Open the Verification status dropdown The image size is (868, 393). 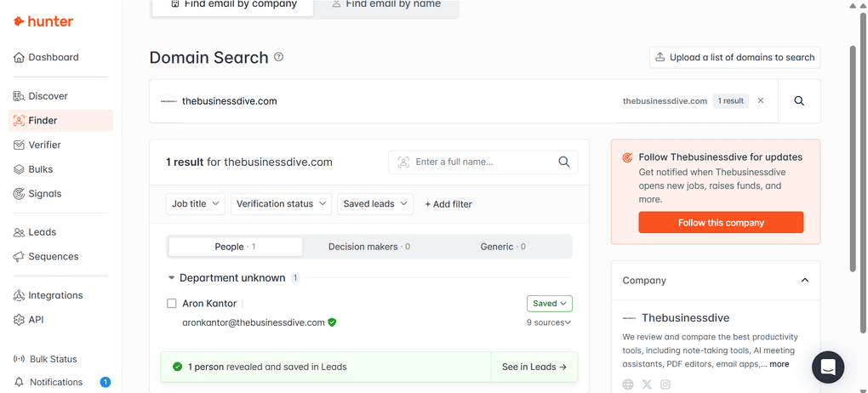coord(281,203)
